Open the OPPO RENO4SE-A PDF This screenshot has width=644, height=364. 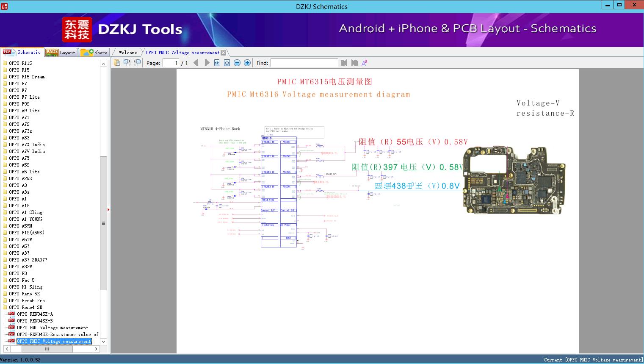pos(35,314)
